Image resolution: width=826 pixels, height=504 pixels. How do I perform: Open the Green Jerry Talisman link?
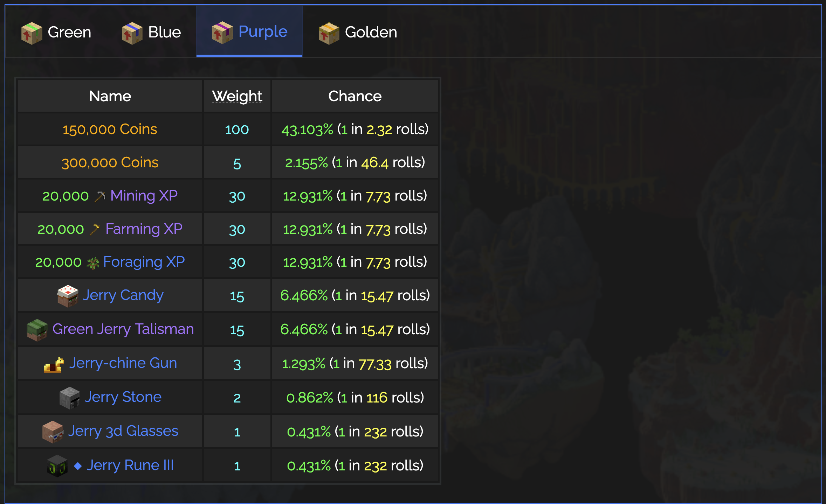(123, 329)
